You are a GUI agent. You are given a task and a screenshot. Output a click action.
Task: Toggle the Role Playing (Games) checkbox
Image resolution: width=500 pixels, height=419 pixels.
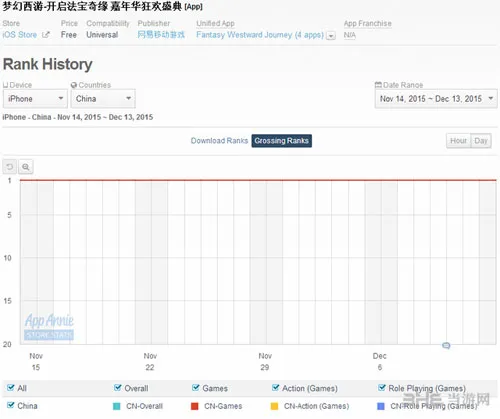coord(382,388)
